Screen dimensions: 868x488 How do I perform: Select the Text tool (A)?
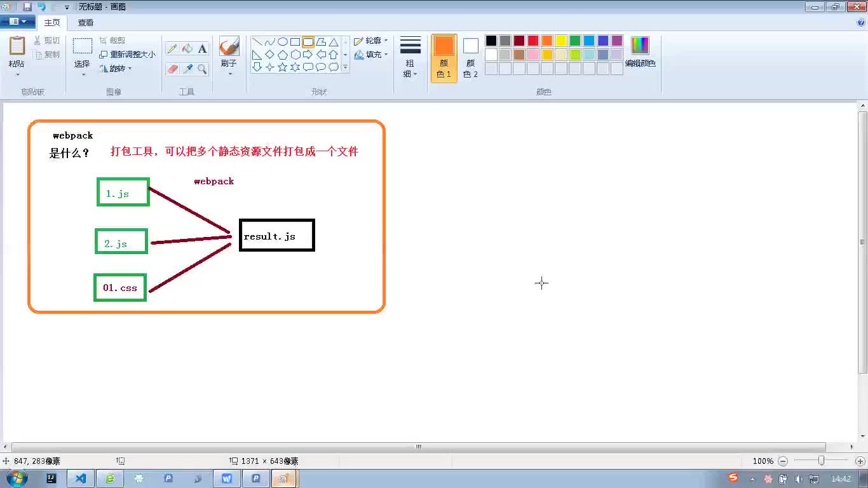click(202, 49)
